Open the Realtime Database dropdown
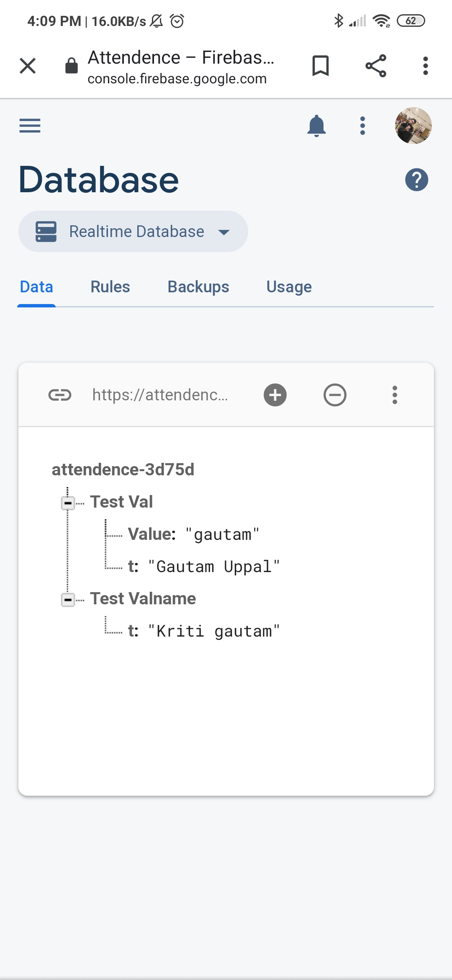The width and height of the screenshot is (452, 980). click(133, 232)
